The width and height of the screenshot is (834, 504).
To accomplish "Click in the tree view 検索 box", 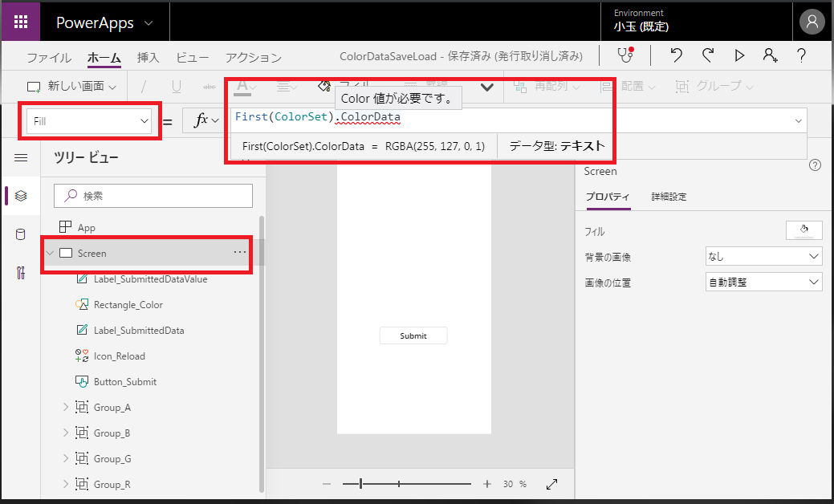I will 153,196.
